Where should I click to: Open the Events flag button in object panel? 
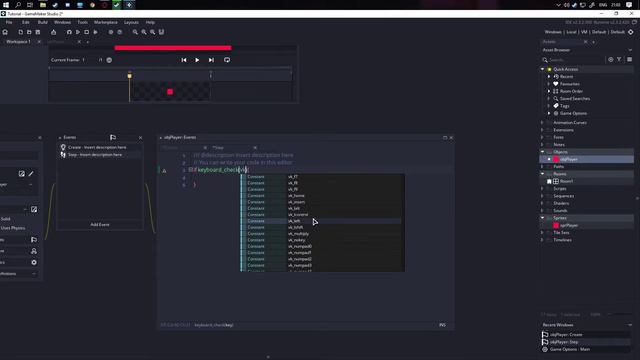(34, 240)
